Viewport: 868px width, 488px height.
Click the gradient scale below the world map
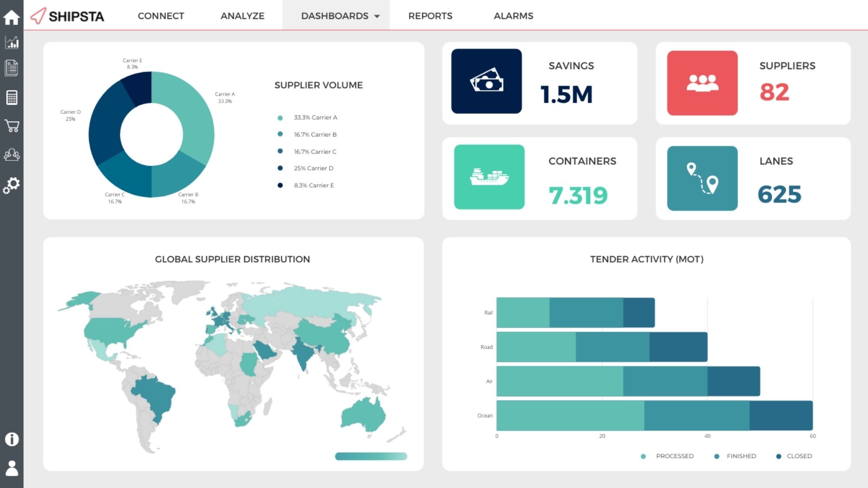pyautogui.click(x=372, y=456)
